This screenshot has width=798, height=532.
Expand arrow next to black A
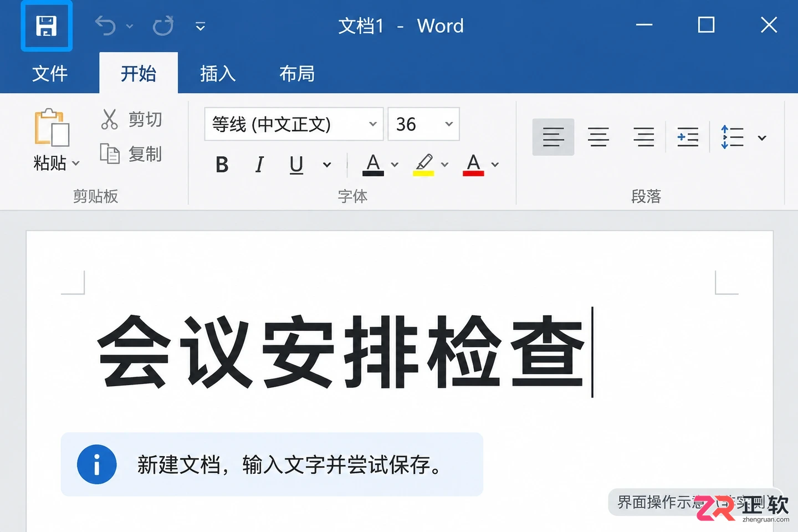click(395, 165)
